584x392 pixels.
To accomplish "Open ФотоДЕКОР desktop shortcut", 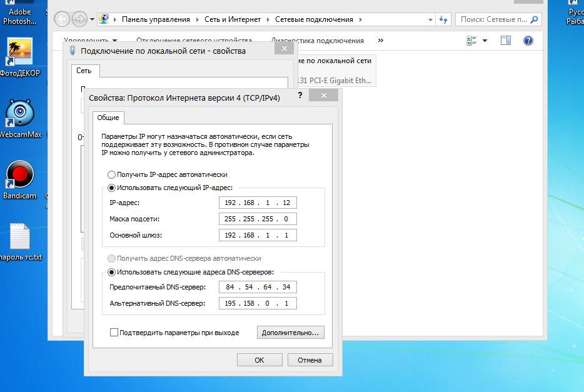I will point(19,53).
